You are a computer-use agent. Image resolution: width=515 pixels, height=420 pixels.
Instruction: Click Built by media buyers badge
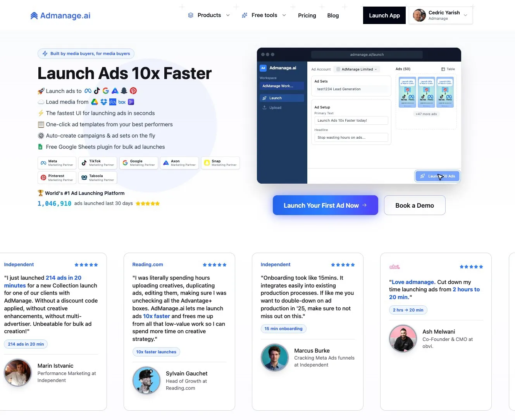tap(86, 53)
